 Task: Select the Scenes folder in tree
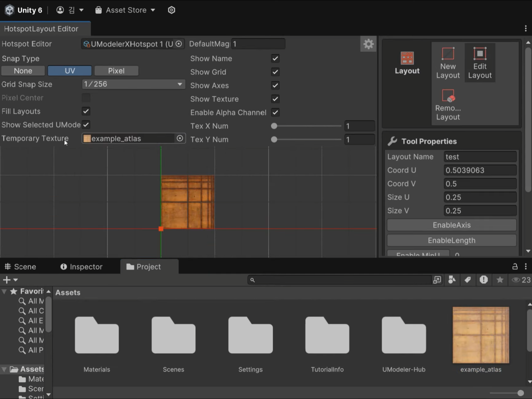[31, 389]
